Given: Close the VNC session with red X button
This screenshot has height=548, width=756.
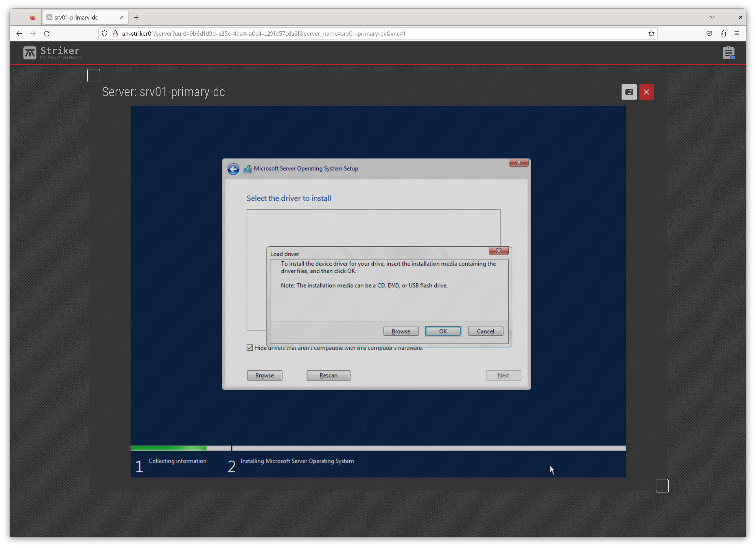Looking at the screenshot, I should point(646,92).
